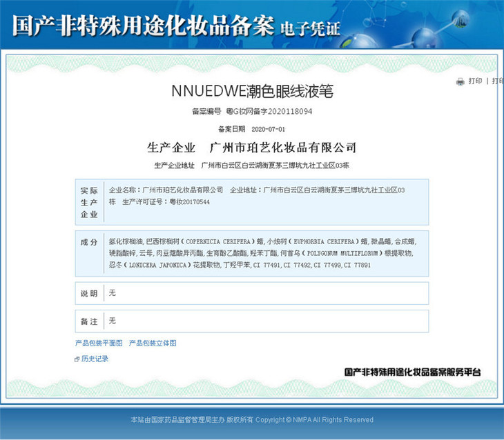Select product title NNUEDWE潮色眼线液笔
This screenshot has width=504, height=440.
pyautogui.click(x=252, y=91)
